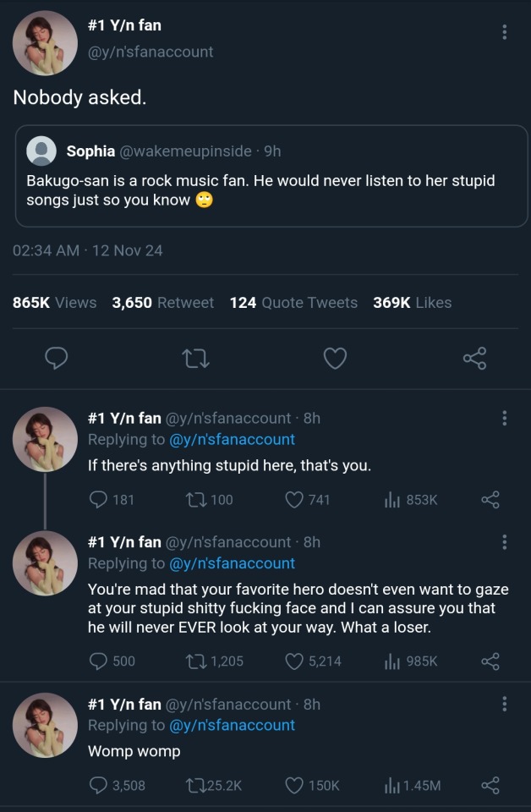Image resolution: width=531 pixels, height=812 pixels.
Task: Share the "Womp womp" reply
Action: click(x=490, y=785)
